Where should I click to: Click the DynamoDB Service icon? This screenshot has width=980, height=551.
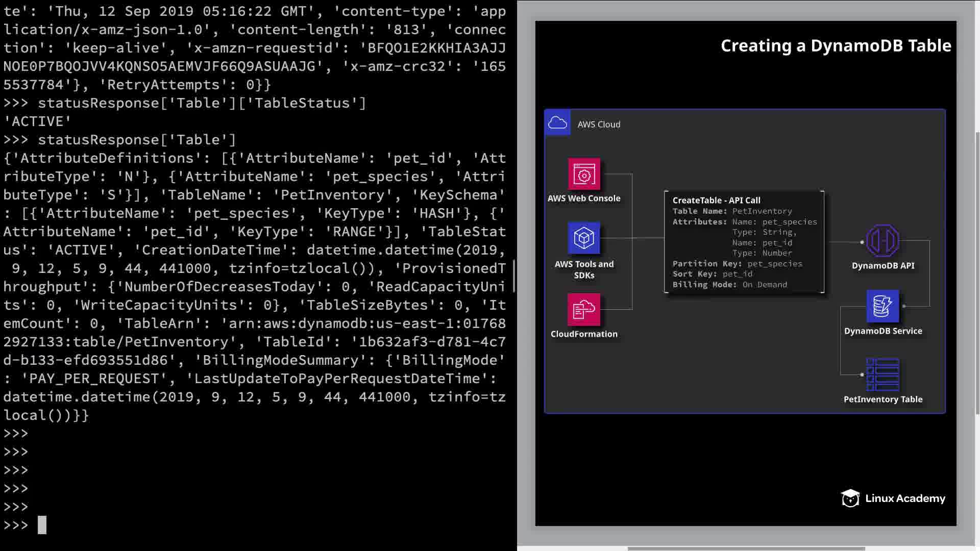tap(883, 306)
